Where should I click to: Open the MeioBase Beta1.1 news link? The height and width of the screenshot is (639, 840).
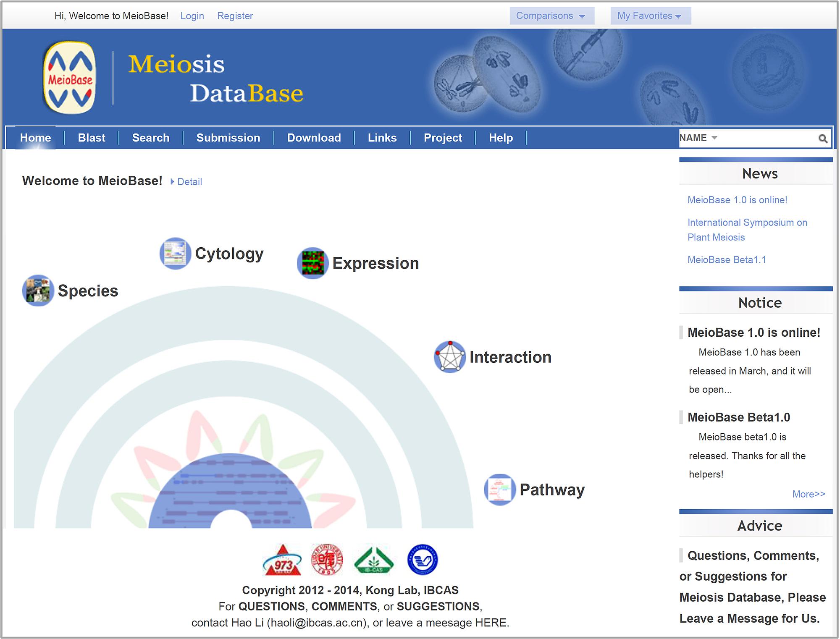tap(727, 260)
